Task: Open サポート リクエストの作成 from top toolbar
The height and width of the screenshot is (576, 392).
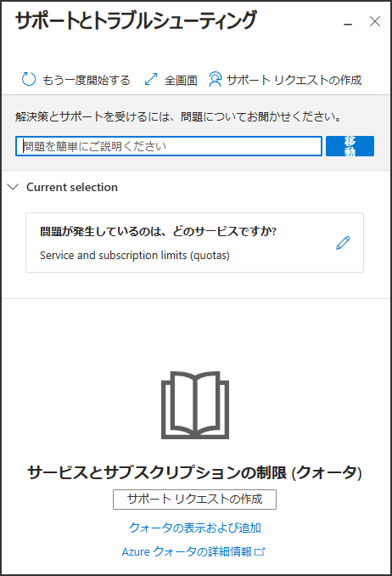Action: [294, 80]
